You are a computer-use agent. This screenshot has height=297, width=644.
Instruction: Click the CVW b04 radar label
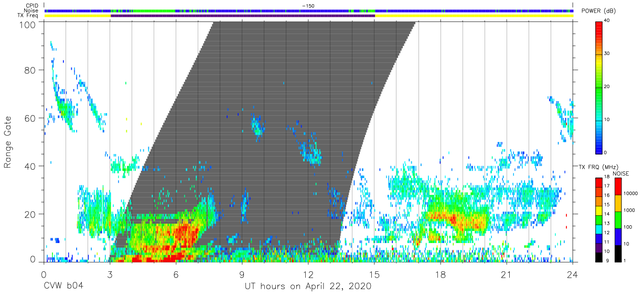point(63,286)
